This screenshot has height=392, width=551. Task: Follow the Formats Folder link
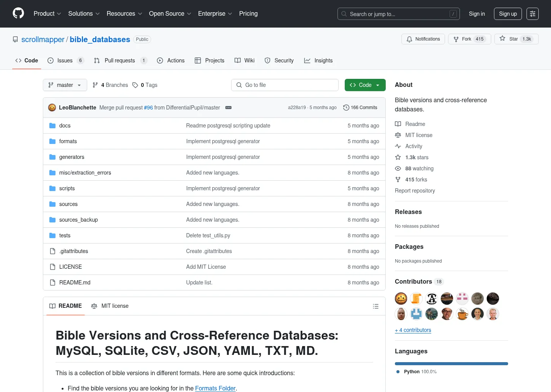(x=215, y=388)
